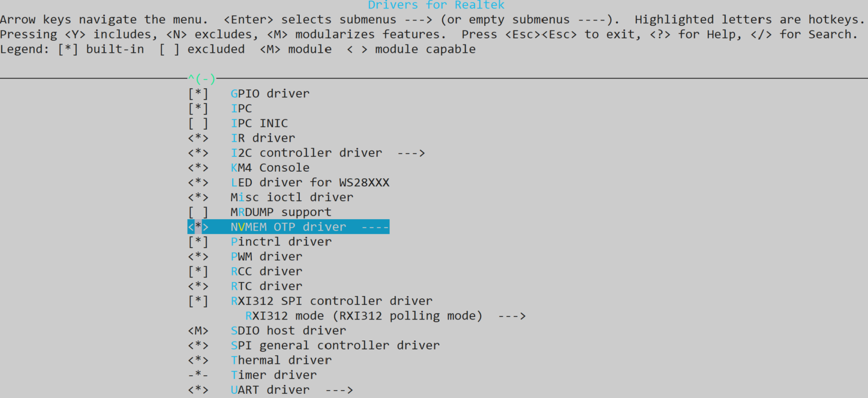The width and height of the screenshot is (868, 398).
Task: Expand the UART driver submenu arrow
Action: pos(339,390)
